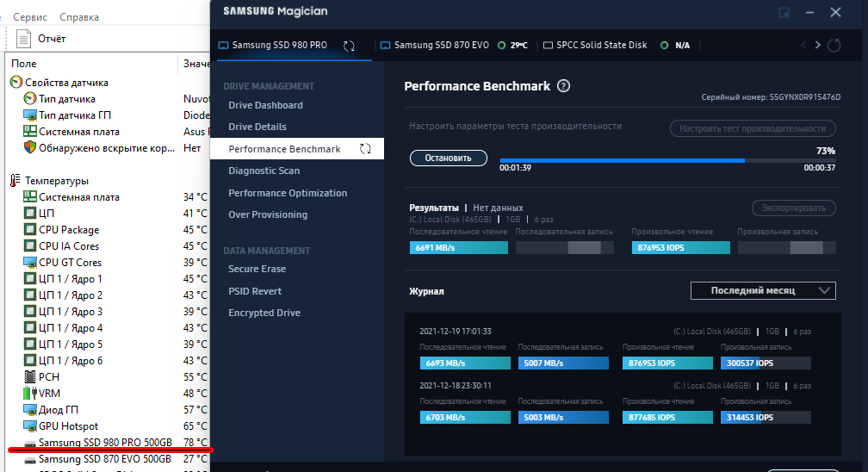Click the Диод ГП display icon

pyautogui.click(x=30, y=409)
